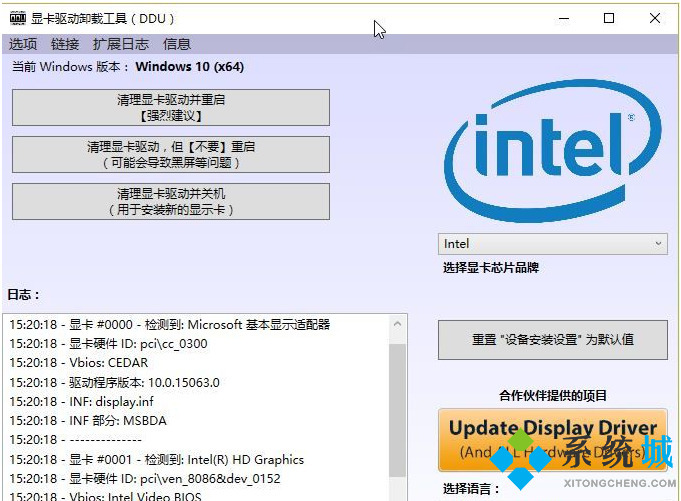The height and width of the screenshot is (501, 681).
Task: Open the 选项 menu
Action: point(23,44)
